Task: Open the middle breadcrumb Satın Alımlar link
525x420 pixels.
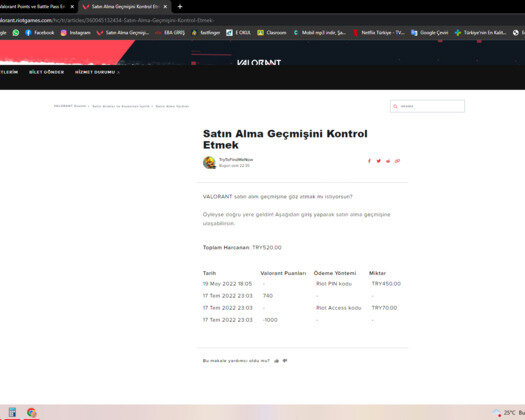Action: (121, 106)
